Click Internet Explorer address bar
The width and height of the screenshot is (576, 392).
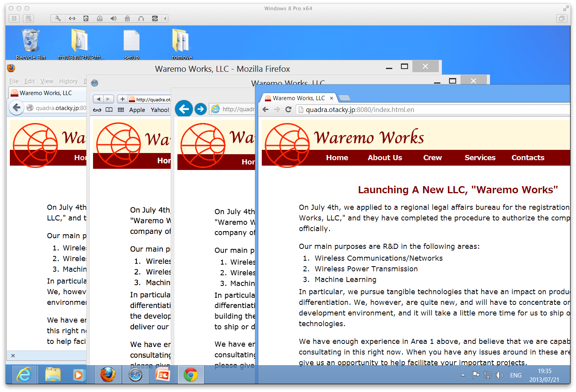pyautogui.click(x=233, y=109)
